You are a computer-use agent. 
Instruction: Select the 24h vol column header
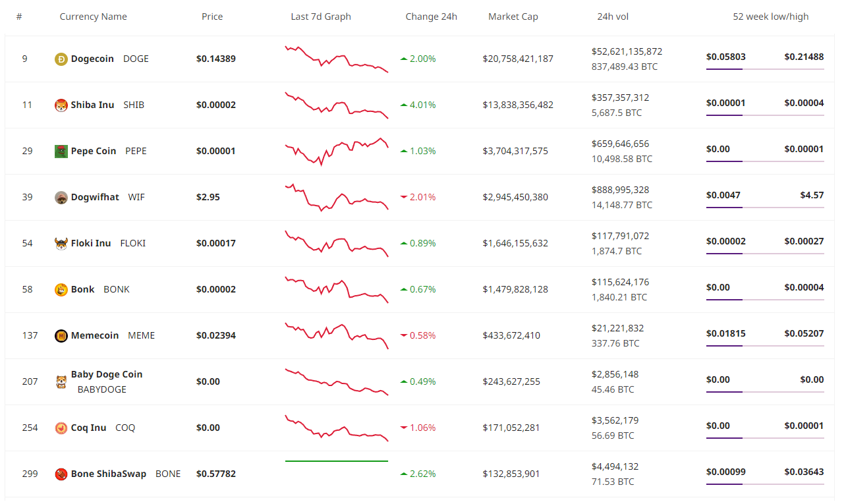pos(613,16)
